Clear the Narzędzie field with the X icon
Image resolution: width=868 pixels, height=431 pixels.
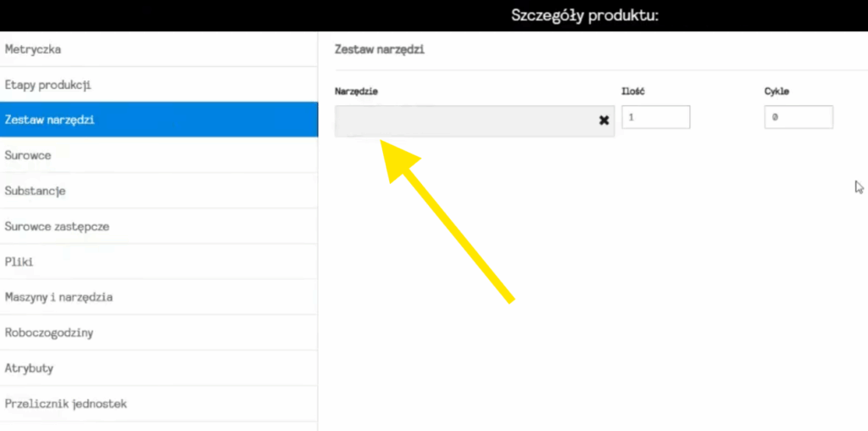tap(604, 120)
